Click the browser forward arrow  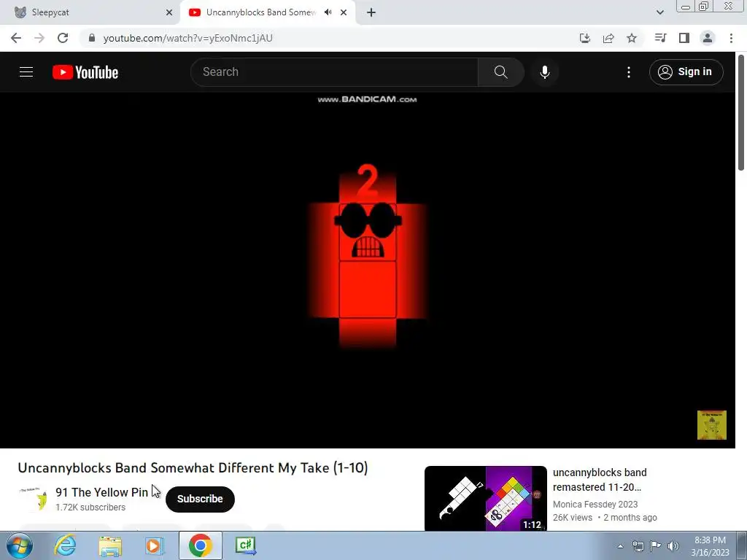[x=39, y=38]
